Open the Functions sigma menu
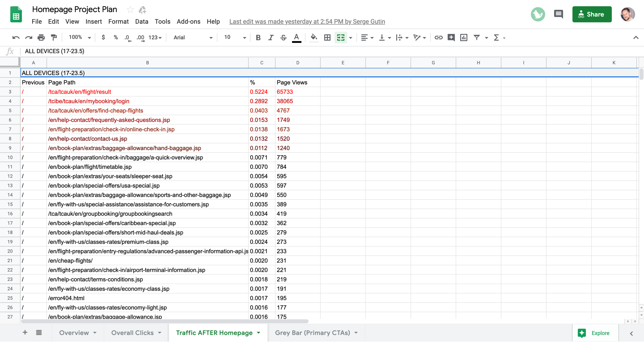The width and height of the screenshot is (644, 343). (499, 38)
